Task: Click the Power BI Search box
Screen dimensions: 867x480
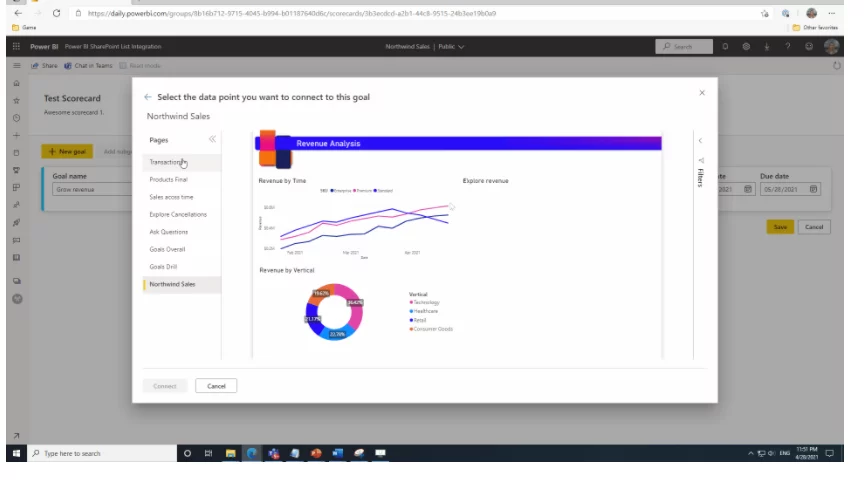Action: click(x=684, y=46)
